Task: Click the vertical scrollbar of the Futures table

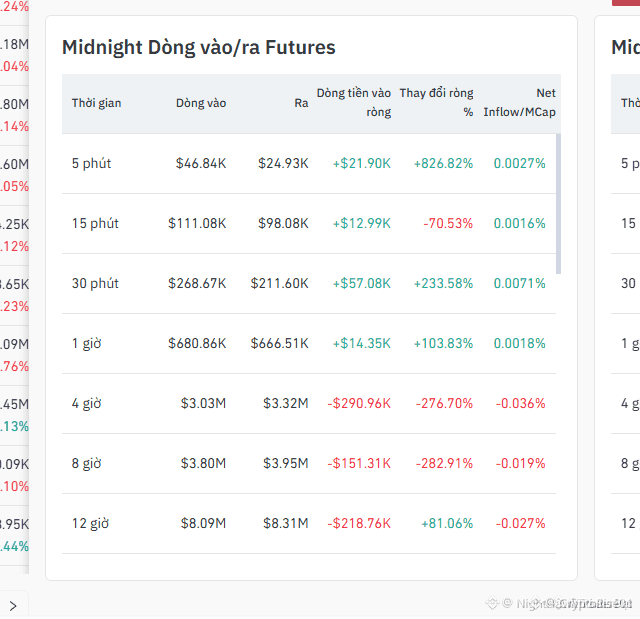Action: coord(558,204)
